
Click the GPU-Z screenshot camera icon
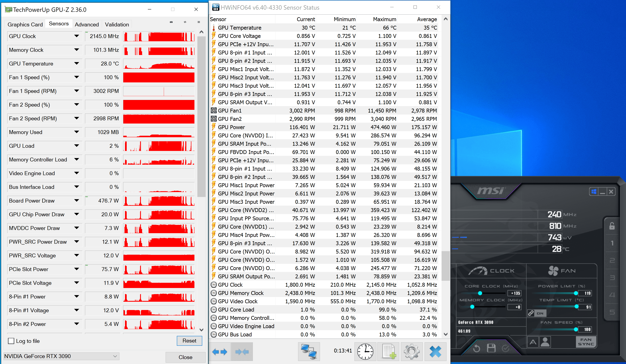[x=171, y=22]
